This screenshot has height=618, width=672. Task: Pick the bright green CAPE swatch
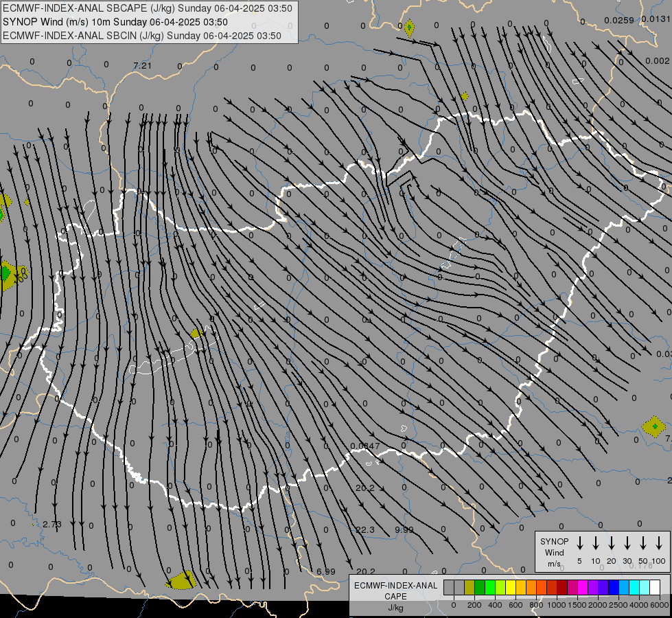(x=490, y=588)
